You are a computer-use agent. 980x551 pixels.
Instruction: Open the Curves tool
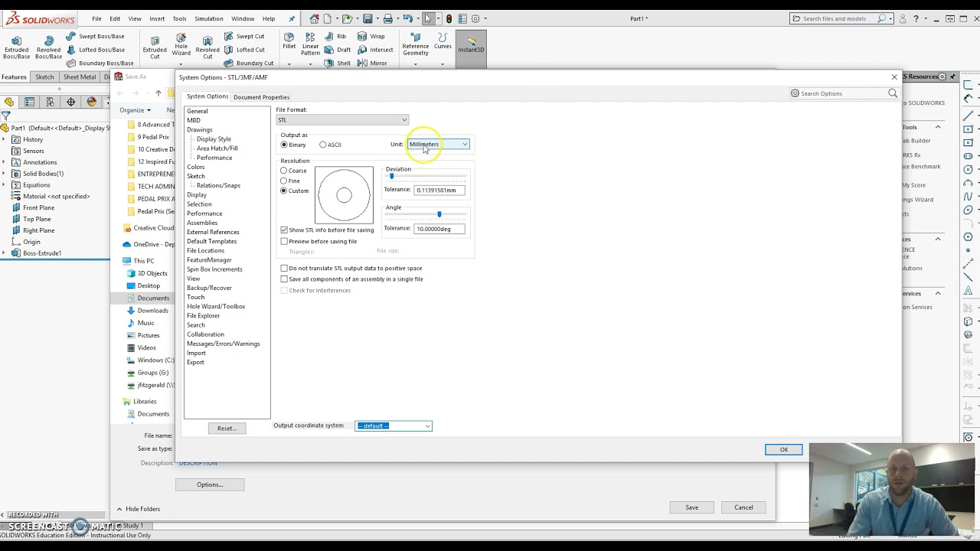pos(443,41)
